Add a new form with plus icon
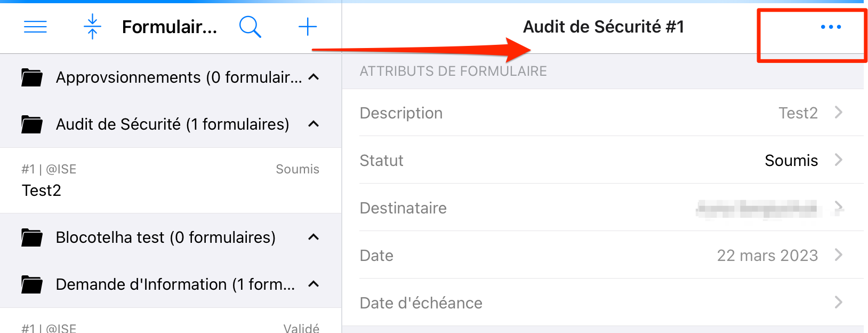 (308, 27)
